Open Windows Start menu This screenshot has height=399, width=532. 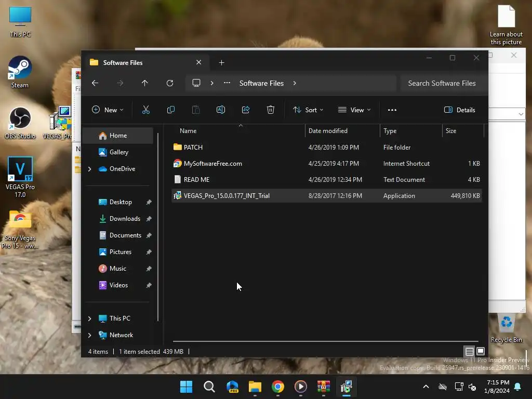186,387
